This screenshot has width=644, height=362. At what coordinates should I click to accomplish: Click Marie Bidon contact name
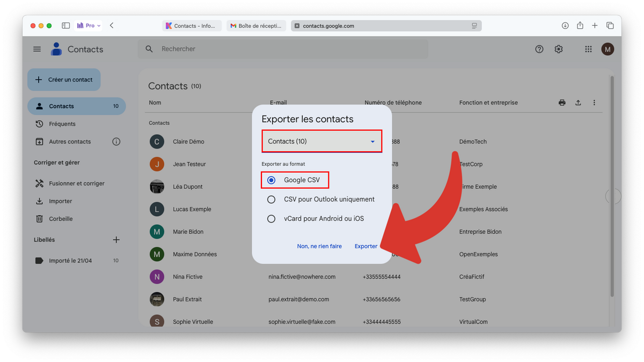click(188, 232)
